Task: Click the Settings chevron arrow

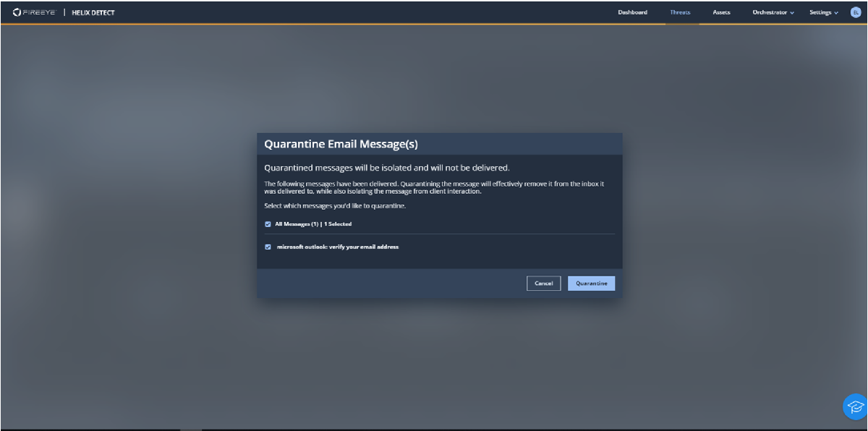Action: pos(836,13)
